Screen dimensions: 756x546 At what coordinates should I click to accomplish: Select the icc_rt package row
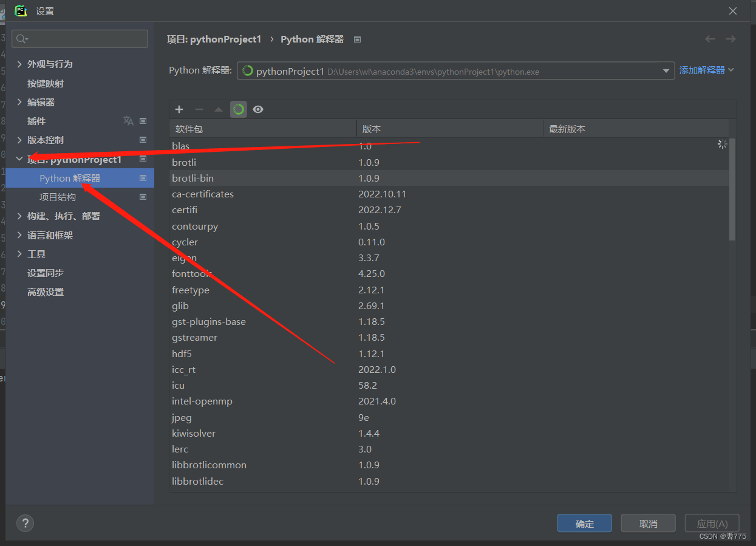point(449,369)
